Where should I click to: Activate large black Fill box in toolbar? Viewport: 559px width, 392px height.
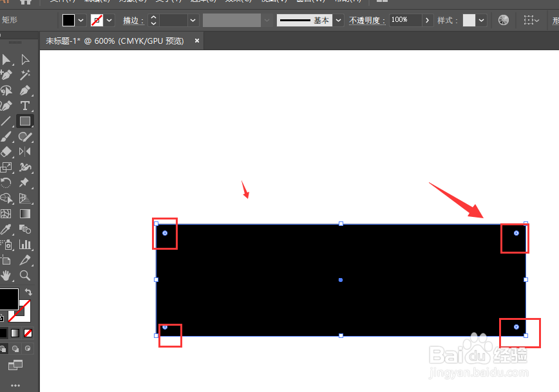click(8, 299)
